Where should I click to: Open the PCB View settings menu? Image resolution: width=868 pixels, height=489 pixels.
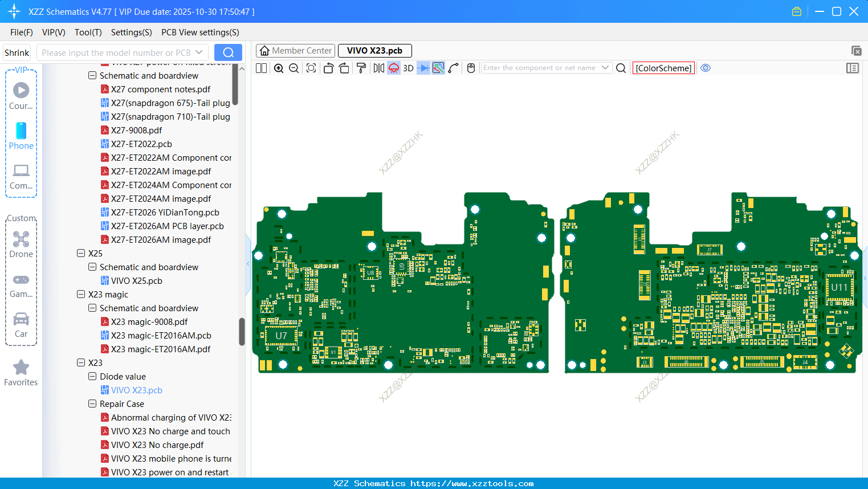[x=200, y=32]
